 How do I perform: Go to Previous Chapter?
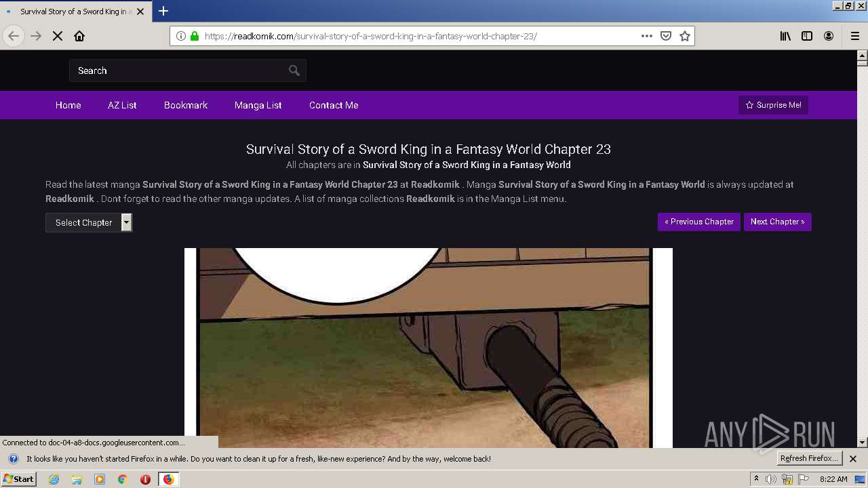699,222
